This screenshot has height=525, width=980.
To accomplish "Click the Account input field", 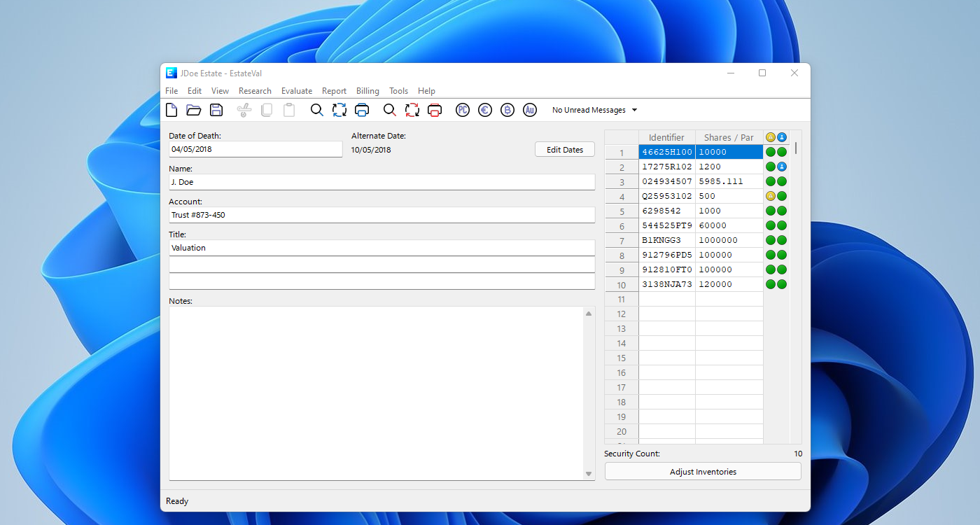I will pos(381,215).
